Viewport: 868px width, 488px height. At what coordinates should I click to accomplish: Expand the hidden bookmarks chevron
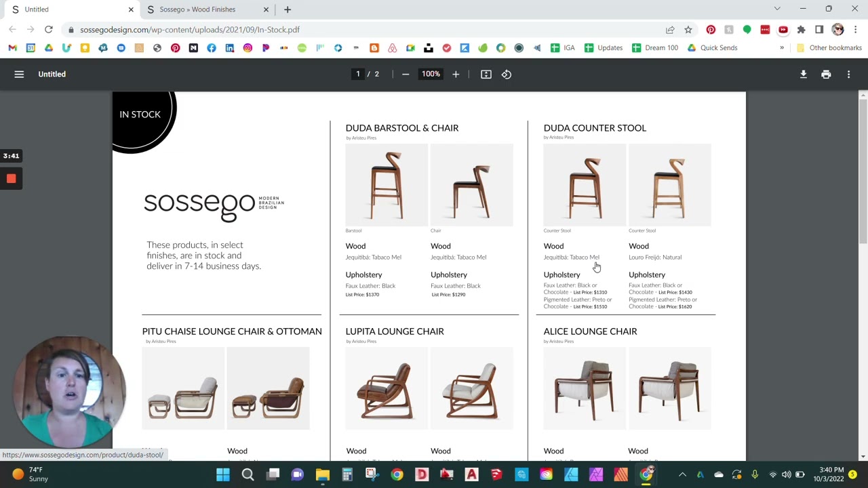click(x=782, y=47)
